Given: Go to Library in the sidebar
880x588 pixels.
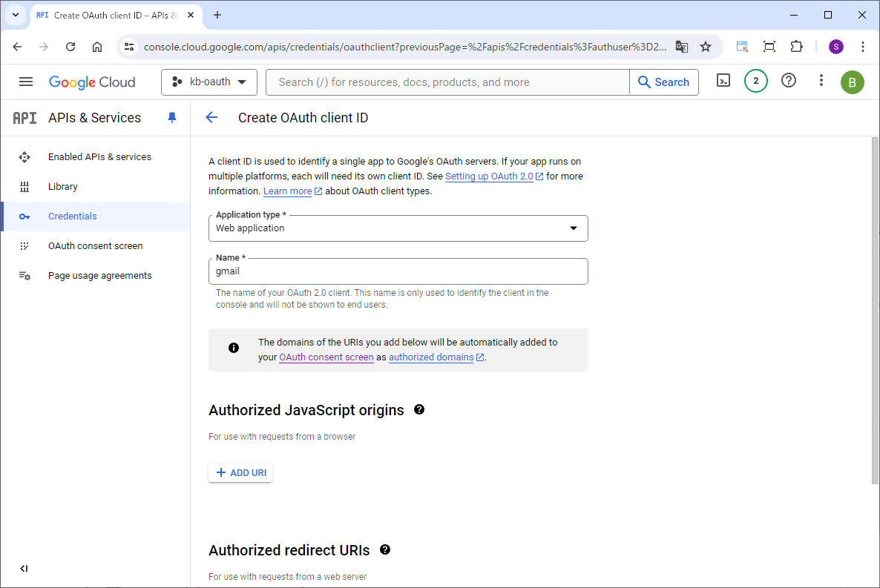Looking at the screenshot, I should pos(63,187).
